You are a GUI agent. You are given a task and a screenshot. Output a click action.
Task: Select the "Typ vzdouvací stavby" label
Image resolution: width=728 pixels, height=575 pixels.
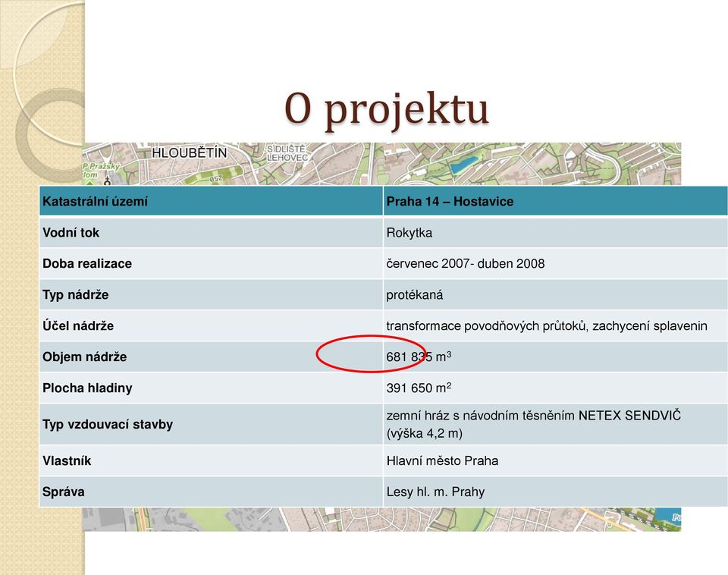click(108, 424)
